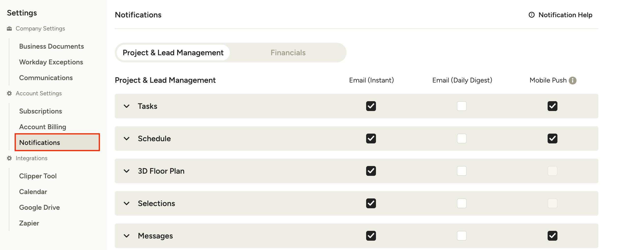Check Email Daily Digest for Selections
This screenshot has width=644, height=250.
(462, 203)
